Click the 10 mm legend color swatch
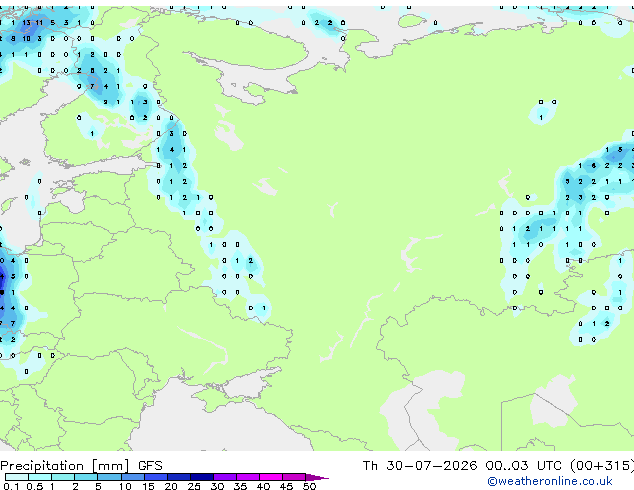Viewport: 634px width, 490px height. click(x=132, y=477)
